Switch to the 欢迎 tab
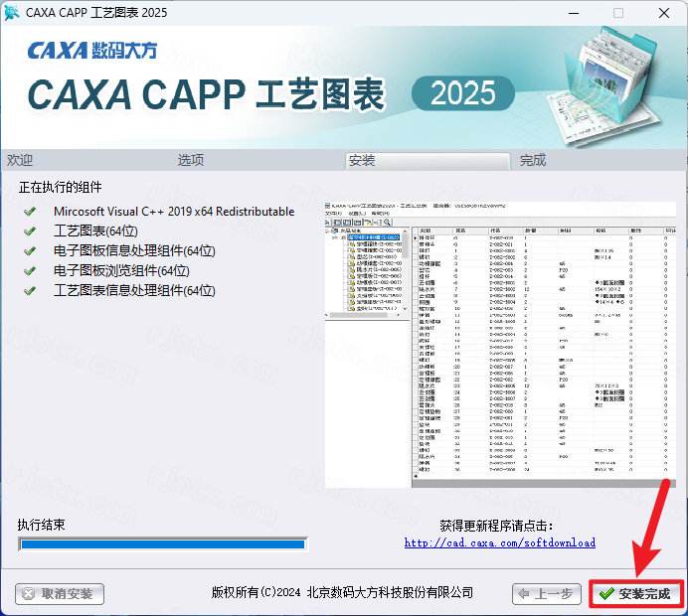This screenshot has width=688, height=616. (20, 160)
